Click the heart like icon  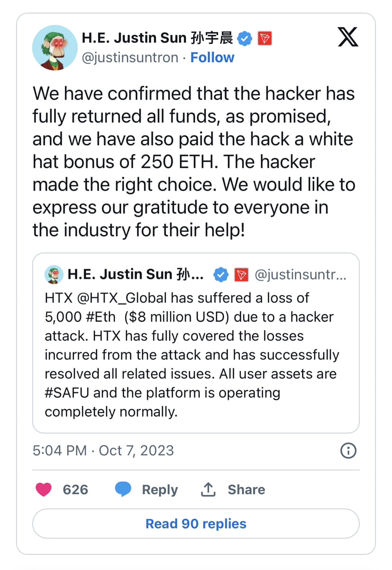pos(44,490)
